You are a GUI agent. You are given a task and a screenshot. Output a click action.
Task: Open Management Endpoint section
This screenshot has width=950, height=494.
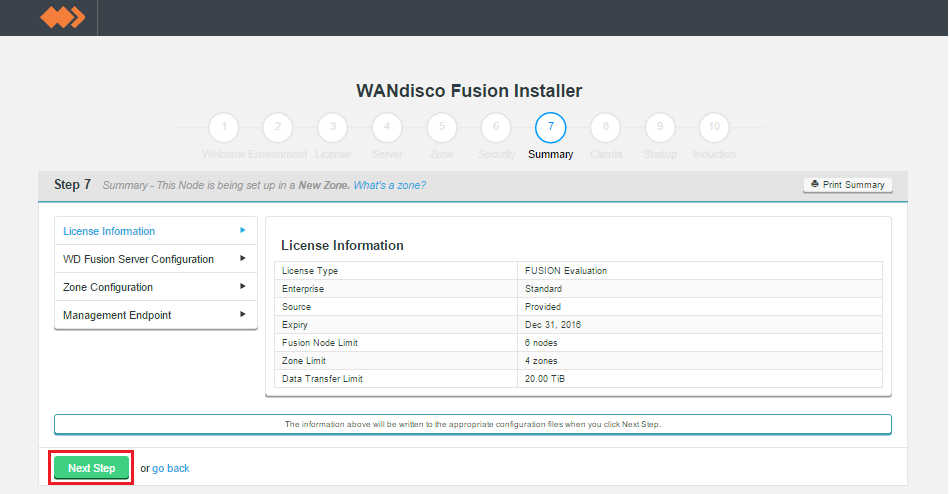click(x=156, y=315)
